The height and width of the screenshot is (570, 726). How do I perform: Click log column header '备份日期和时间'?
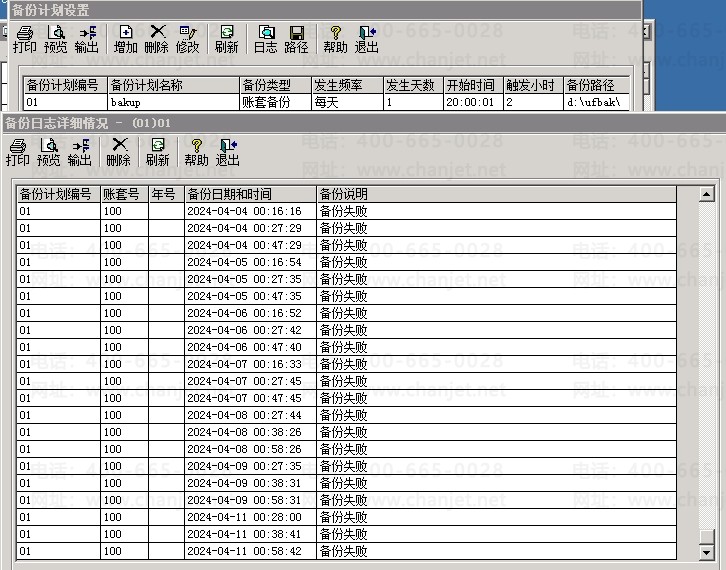(x=250, y=194)
